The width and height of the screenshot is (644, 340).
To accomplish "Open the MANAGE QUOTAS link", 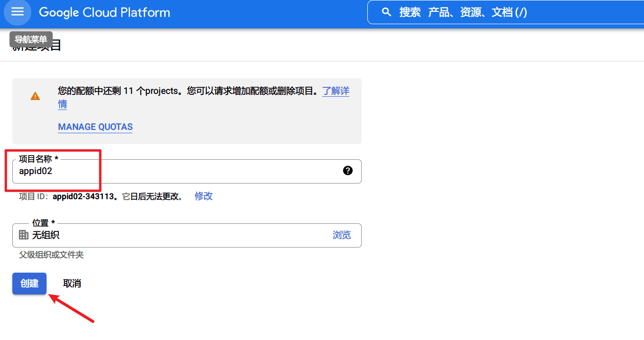I will tap(95, 127).
